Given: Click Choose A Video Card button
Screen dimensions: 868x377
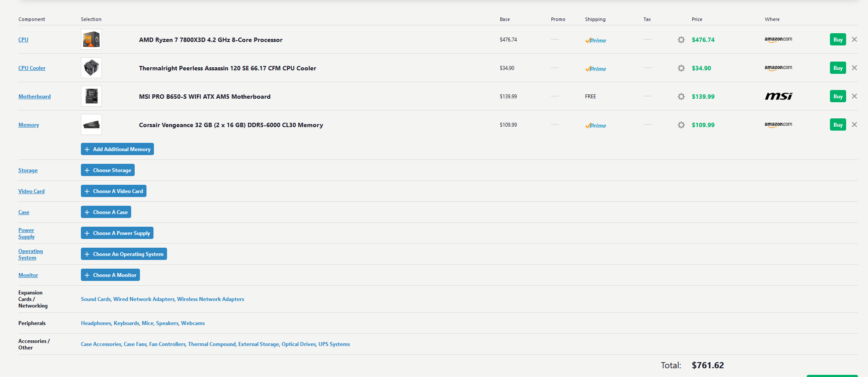Looking at the screenshot, I should click(114, 191).
